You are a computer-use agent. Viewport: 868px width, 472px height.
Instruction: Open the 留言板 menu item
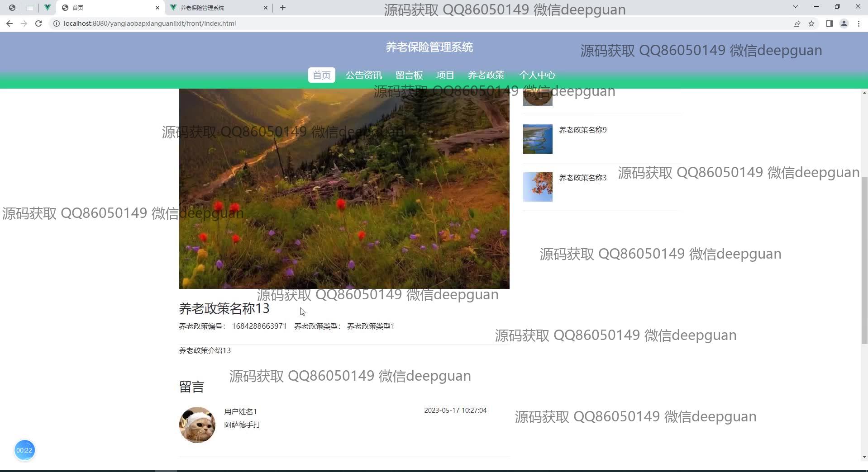(409, 75)
